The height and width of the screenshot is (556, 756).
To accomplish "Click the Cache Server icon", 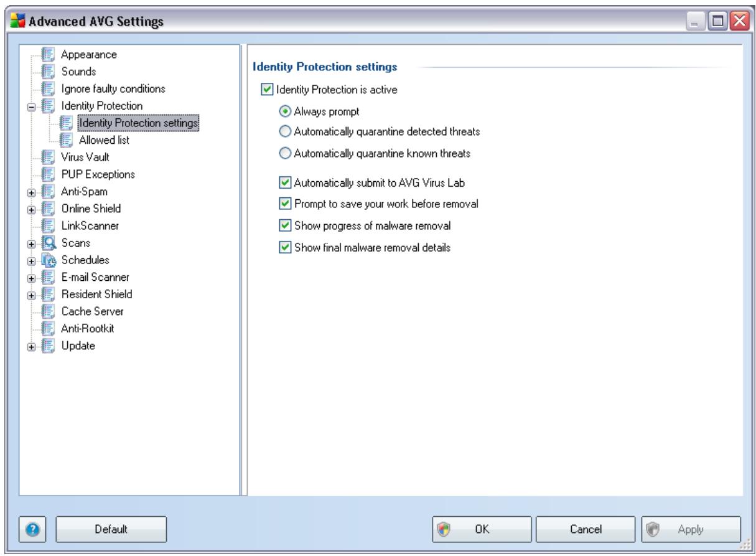I will (x=47, y=311).
